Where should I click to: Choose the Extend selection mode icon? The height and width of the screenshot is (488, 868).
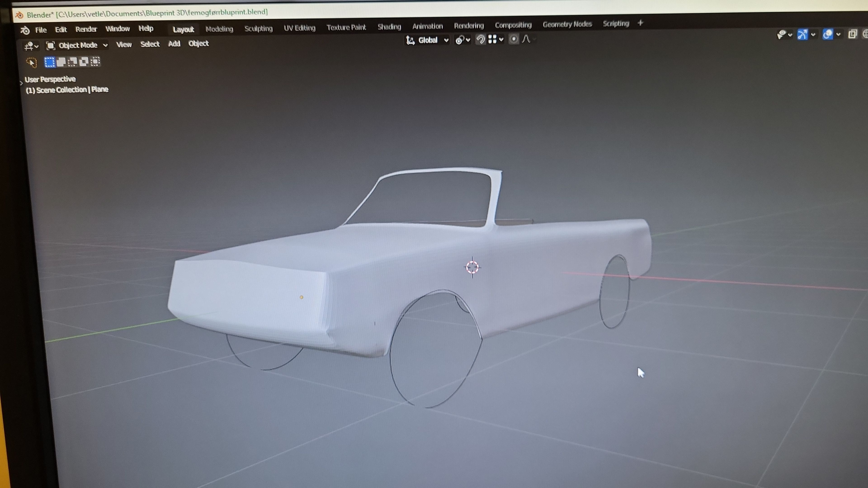61,62
